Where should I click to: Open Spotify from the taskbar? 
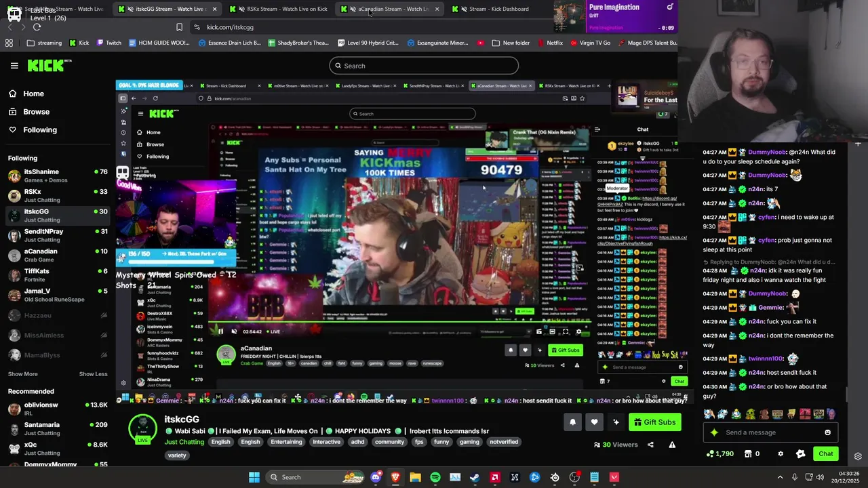435,477
